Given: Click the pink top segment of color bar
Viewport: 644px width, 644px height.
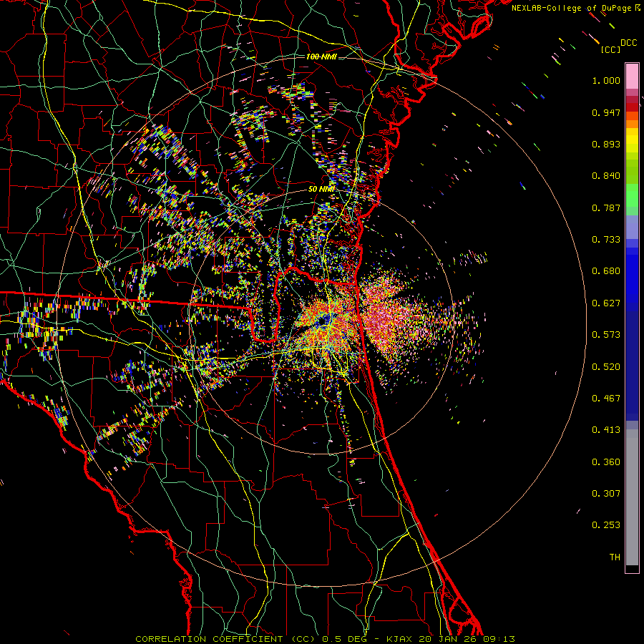Looking at the screenshot, I should pos(632,77).
